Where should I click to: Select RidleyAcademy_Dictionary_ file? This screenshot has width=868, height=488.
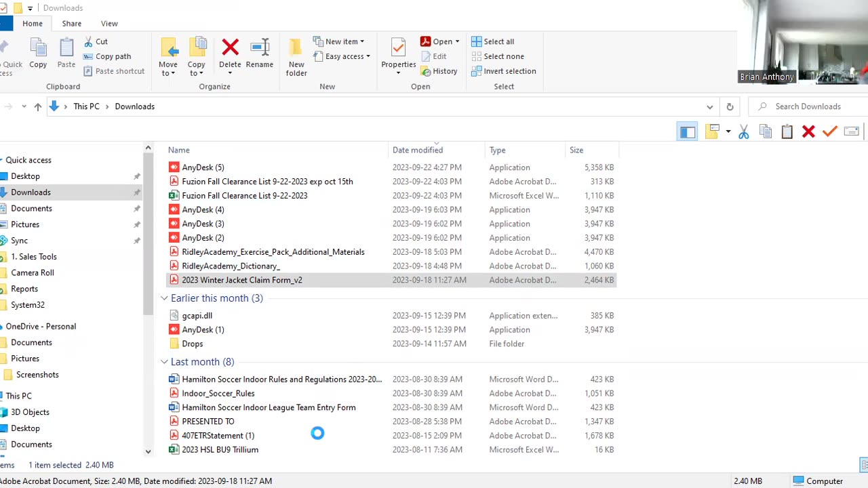tap(231, 266)
